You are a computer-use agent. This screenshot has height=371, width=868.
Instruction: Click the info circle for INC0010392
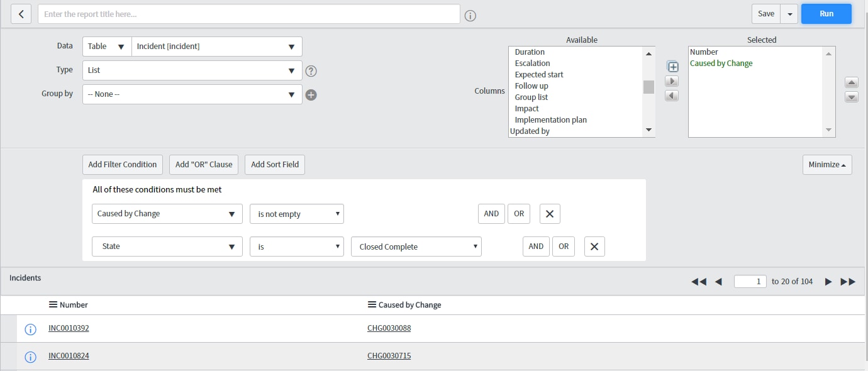(x=30, y=328)
